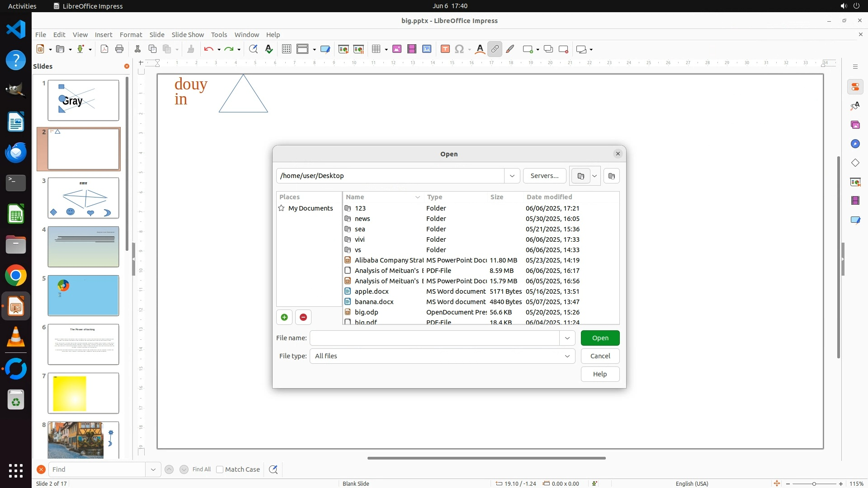Open the Format menu

click(131, 35)
